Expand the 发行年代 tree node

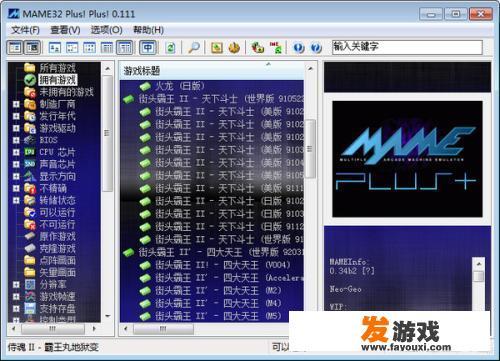[16, 116]
